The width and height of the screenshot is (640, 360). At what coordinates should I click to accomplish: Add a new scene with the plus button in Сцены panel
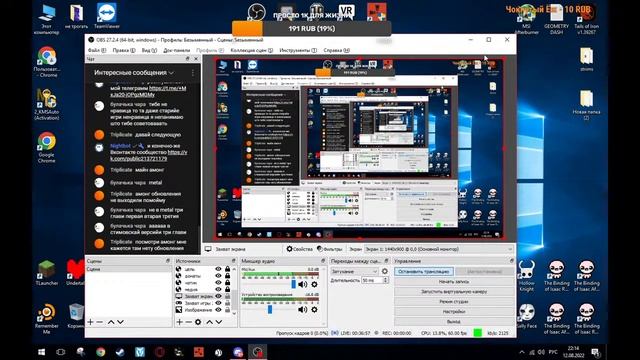coord(90,322)
